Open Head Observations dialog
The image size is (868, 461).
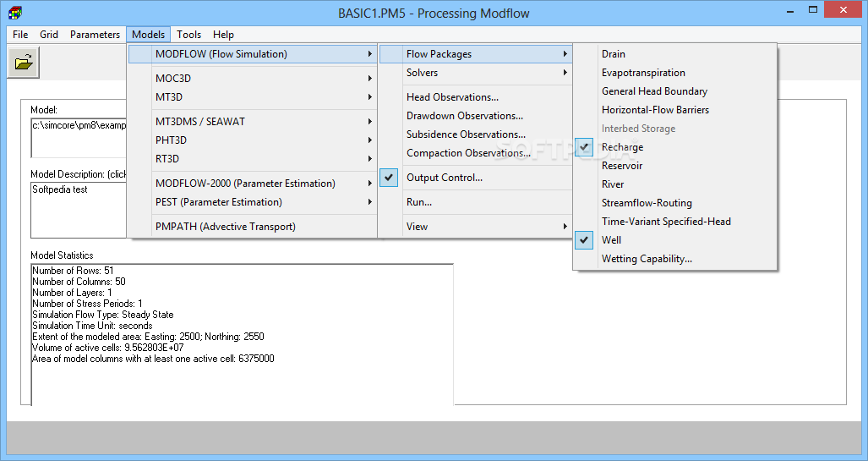(x=476, y=97)
